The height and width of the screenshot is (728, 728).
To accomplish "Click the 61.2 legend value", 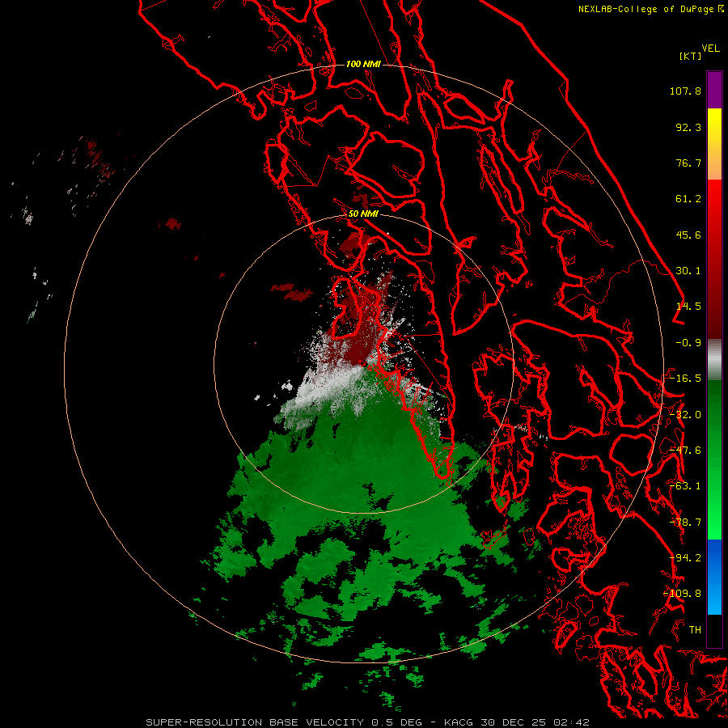I will (688, 199).
